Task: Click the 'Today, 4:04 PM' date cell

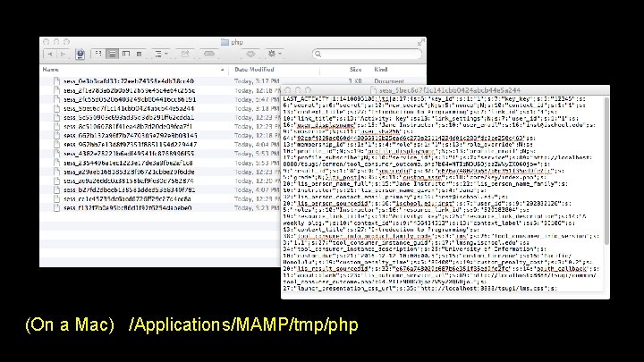Action: [x=257, y=145]
